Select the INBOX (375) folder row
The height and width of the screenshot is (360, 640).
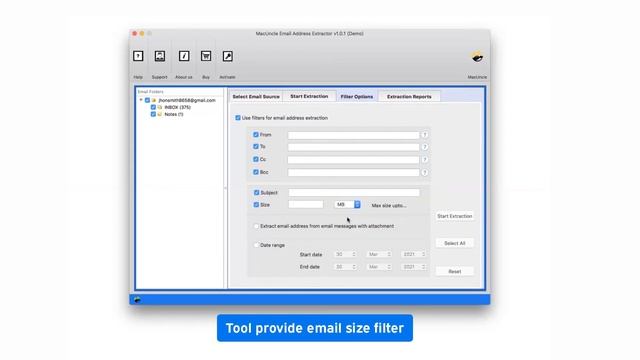click(x=178, y=107)
